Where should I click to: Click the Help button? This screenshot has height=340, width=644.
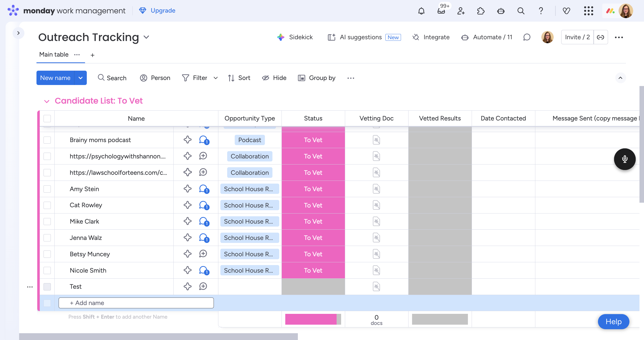(x=614, y=322)
